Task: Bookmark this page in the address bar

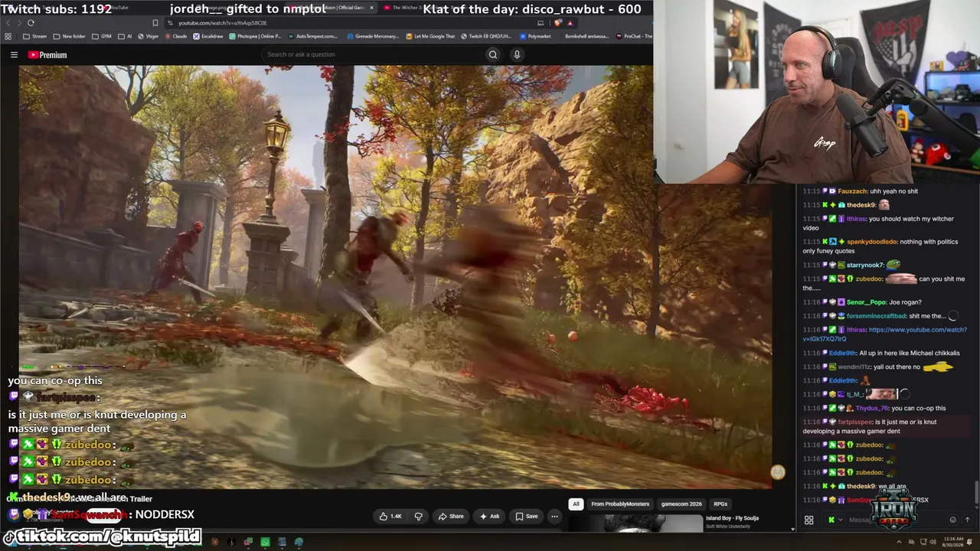Action: [x=155, y=23]
